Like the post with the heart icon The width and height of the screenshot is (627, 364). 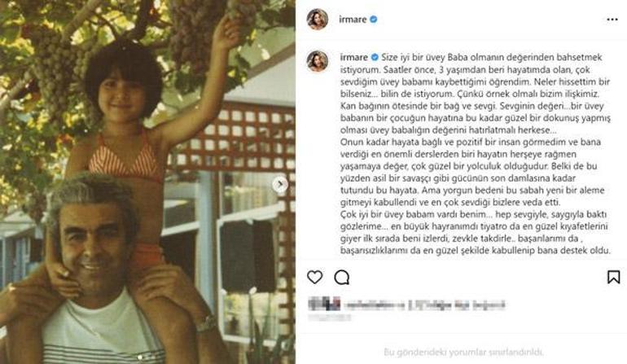pos(314,277)
